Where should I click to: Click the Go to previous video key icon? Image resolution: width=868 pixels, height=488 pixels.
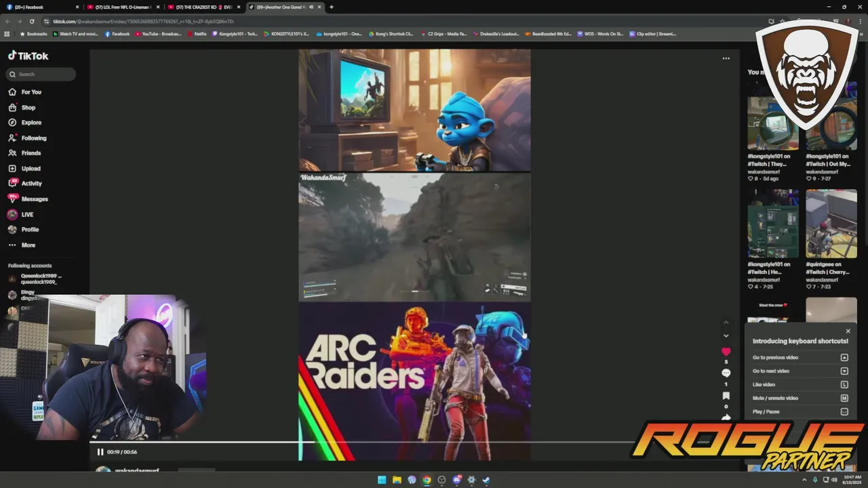[844, 357]
